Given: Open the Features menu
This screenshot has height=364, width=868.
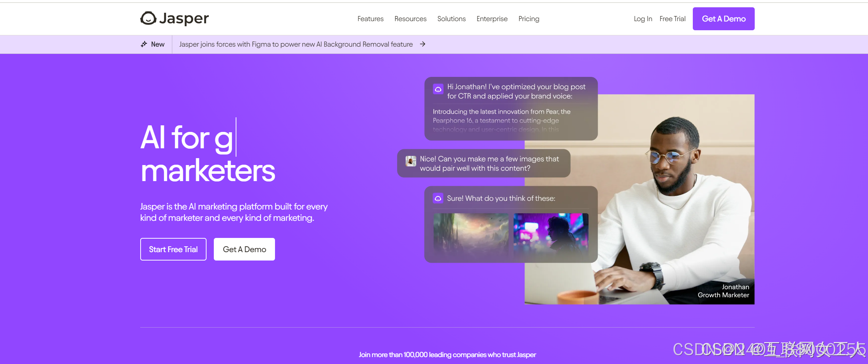Looking at the screenshot, I should coord(370,19).
